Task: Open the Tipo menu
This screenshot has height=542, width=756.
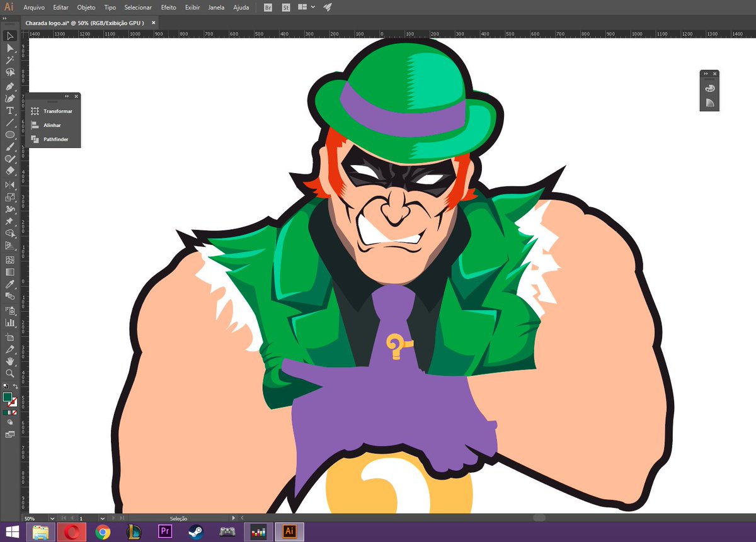Action: [110, 8]
